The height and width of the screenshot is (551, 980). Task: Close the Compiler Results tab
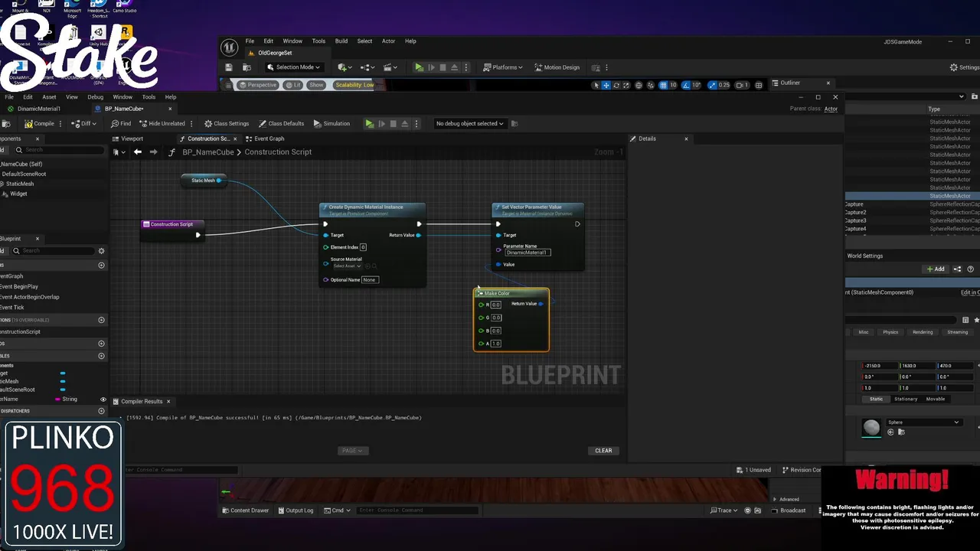168,401
